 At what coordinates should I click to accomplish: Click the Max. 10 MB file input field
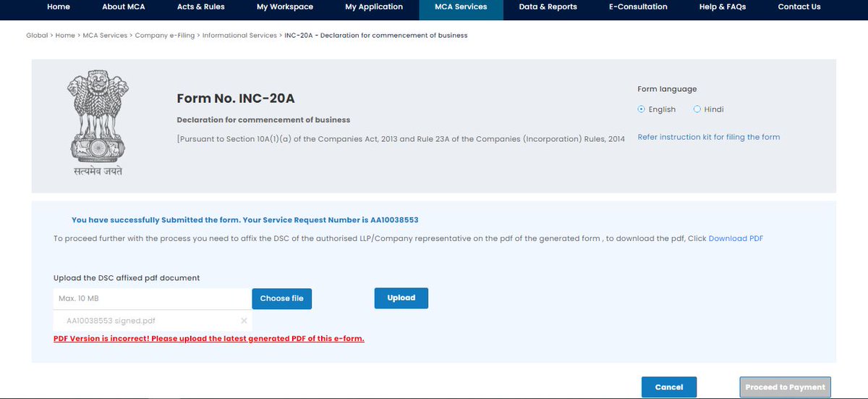point(153,298)
